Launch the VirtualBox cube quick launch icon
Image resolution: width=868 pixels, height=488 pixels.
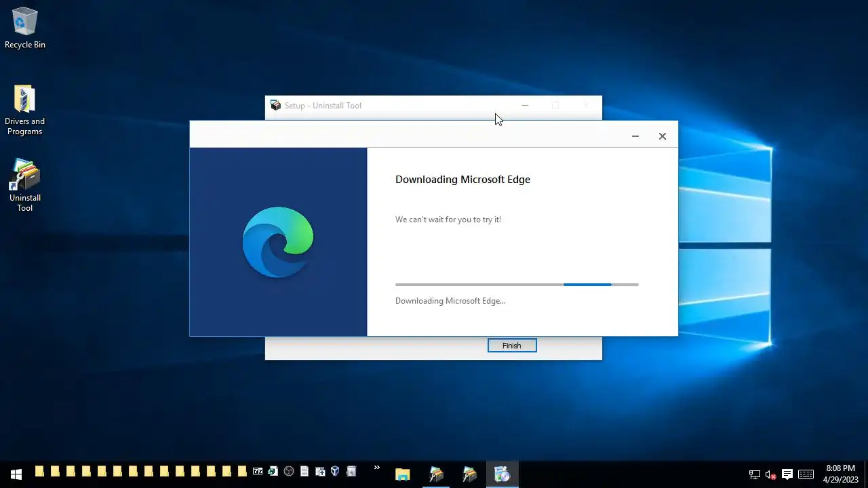(x=335, y=471)
